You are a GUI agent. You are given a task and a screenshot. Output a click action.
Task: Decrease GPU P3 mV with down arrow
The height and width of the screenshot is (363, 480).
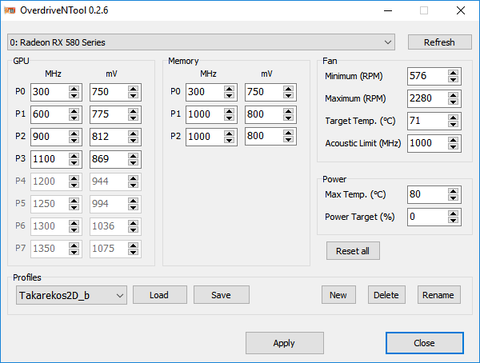point(133,163)
